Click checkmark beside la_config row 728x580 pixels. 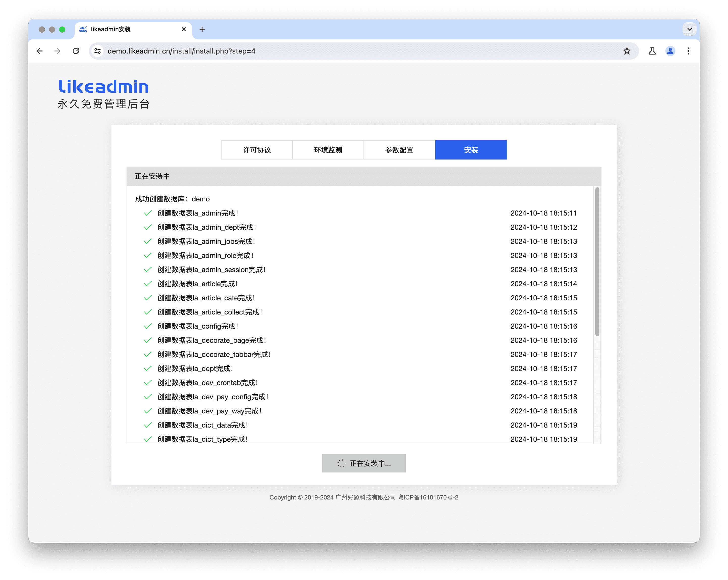(x=148, y=326)
